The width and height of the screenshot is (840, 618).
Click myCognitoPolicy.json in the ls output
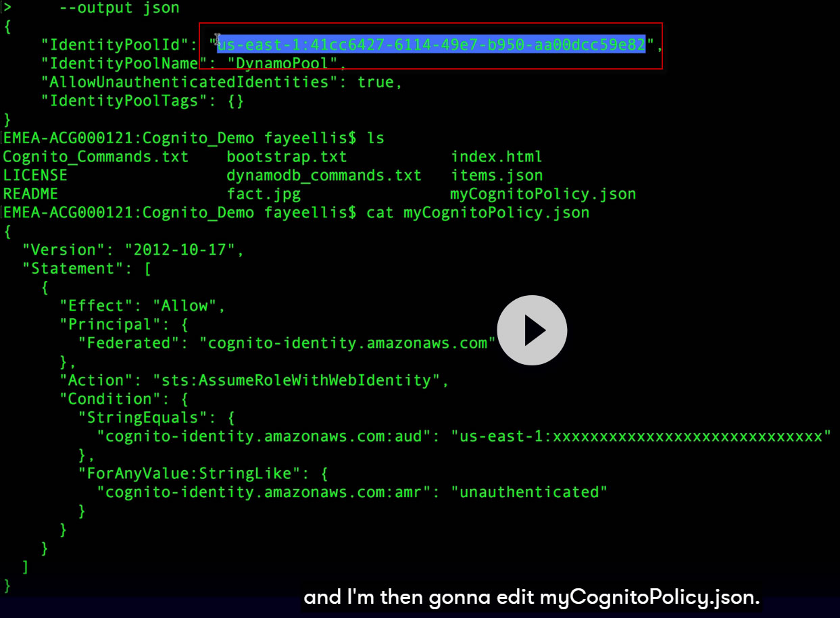[x=543, y=194]
